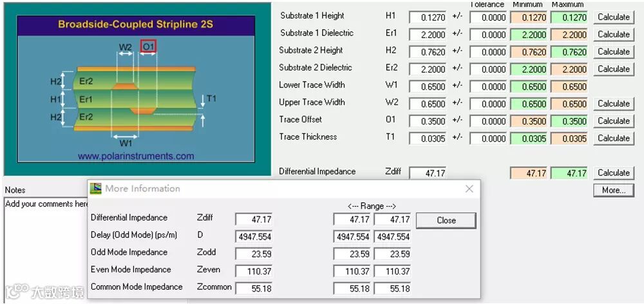
Task: Click the Zdiff minimum field in main panel
Action: point(529,173)
